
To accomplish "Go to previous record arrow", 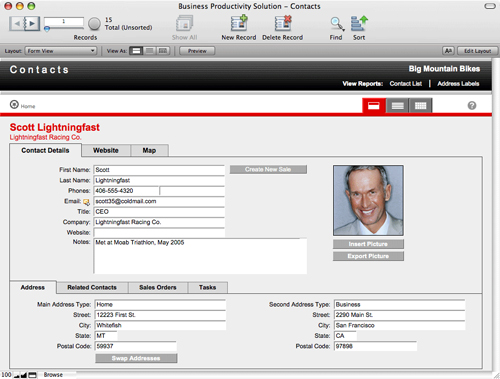I will tap(17, 24).
